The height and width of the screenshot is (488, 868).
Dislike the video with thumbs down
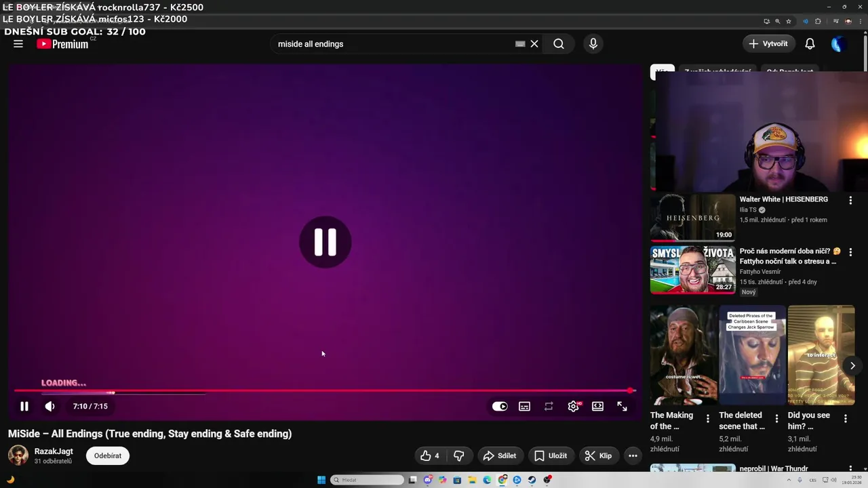pos(459,456)
